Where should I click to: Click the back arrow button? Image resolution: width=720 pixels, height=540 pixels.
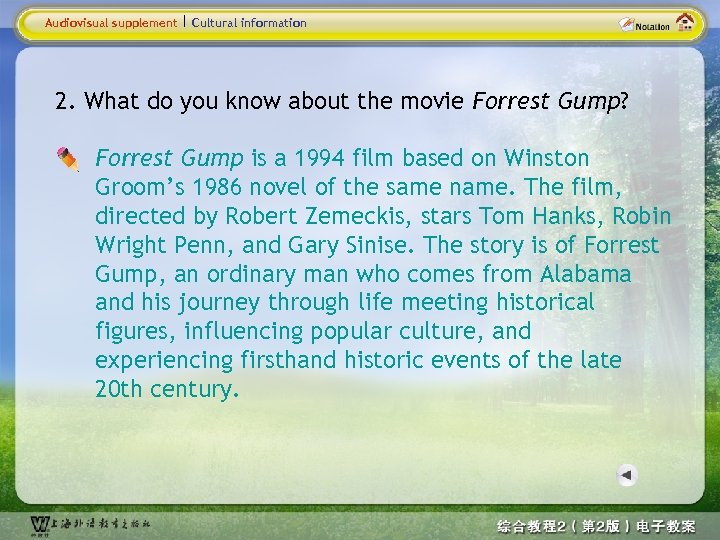click(626, 475)
